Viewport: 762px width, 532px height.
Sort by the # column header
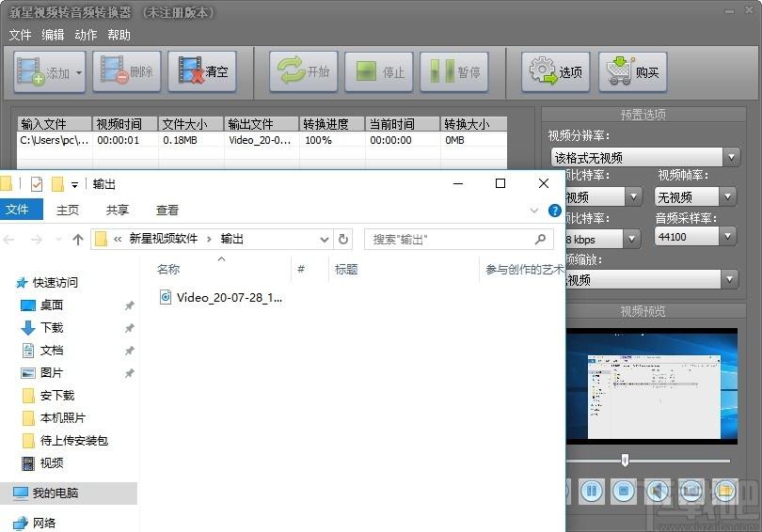(301, 270)
